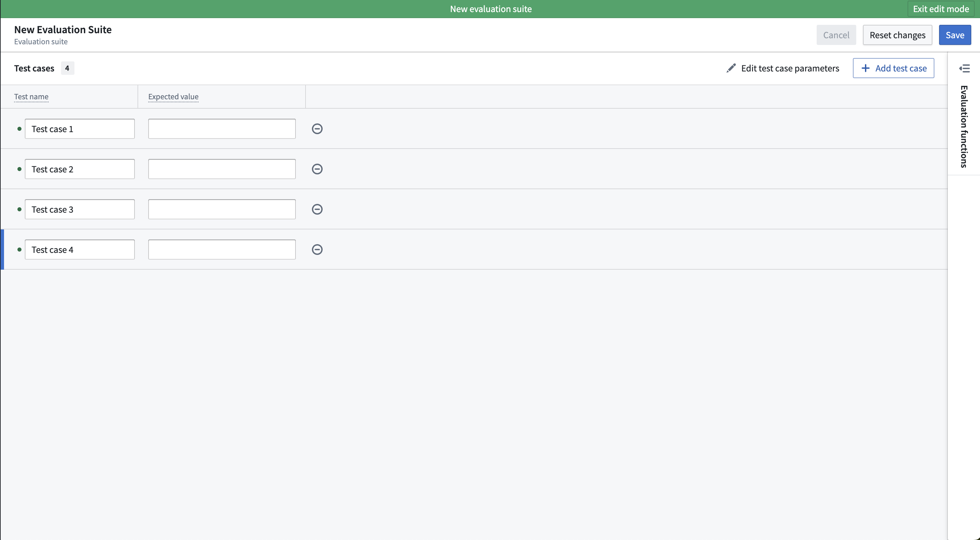
Task: Click the Cancel button
Action: coord(836,35)
